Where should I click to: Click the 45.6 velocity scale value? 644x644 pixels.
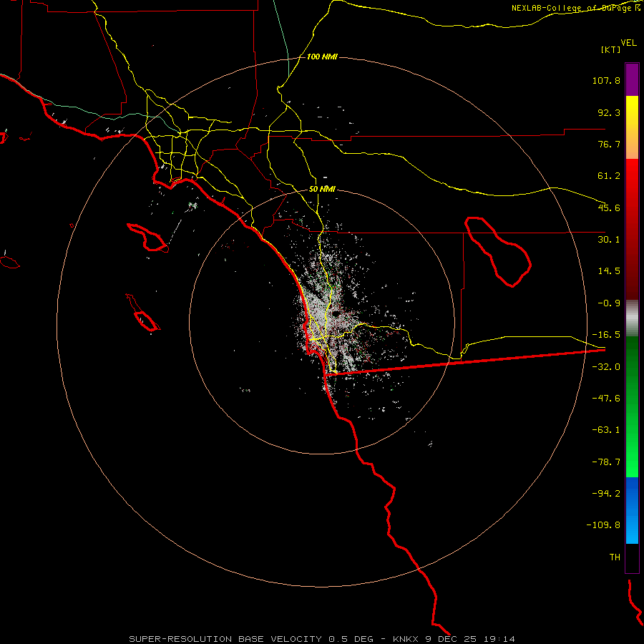click(609, 208)
